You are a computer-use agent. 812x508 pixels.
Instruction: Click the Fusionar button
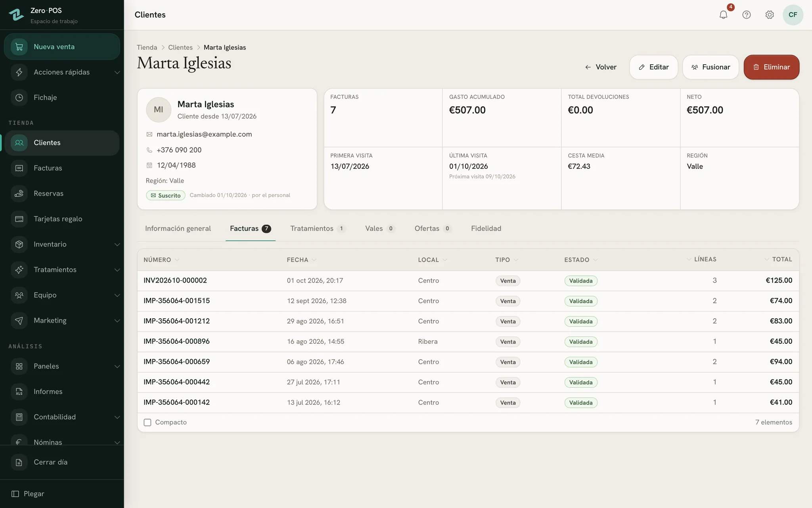[x=710, y=67]
